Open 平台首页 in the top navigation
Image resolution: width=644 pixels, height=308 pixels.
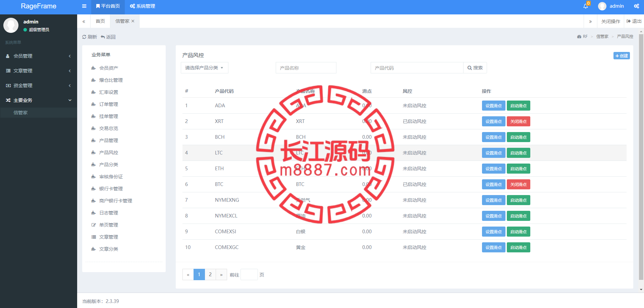pos(108,6)
